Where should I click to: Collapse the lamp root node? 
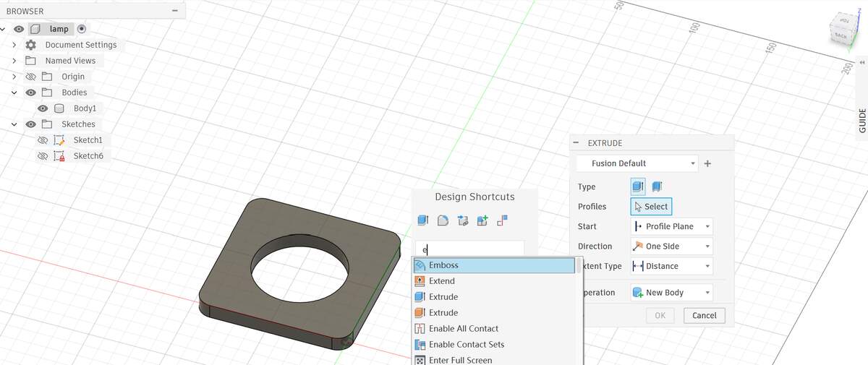coord(3,29)
